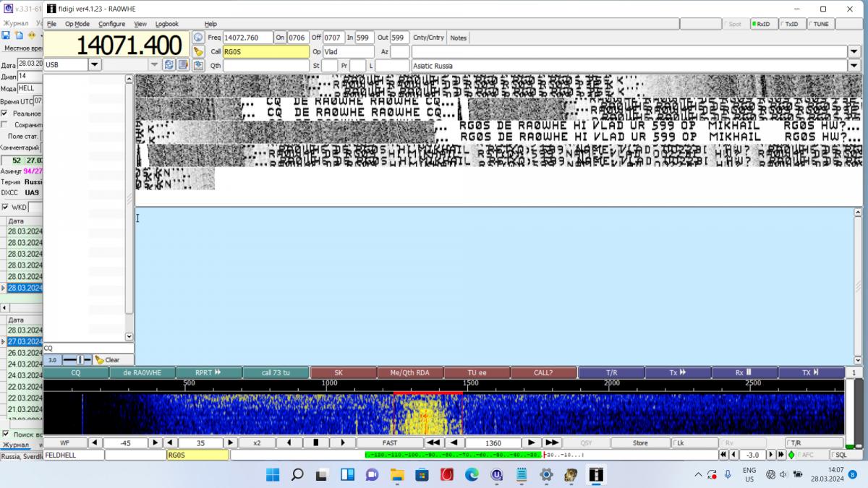This screenshot has width=868, height=488.
Task: Click the clear-log broom icon beside Call
Action: [x=198, y=52]
